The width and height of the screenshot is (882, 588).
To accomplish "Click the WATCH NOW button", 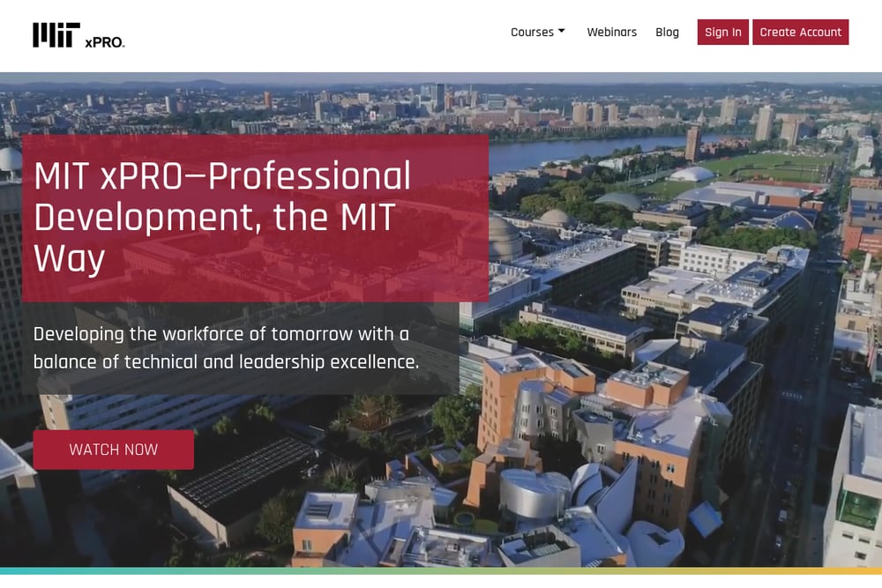I will [114, 450].
